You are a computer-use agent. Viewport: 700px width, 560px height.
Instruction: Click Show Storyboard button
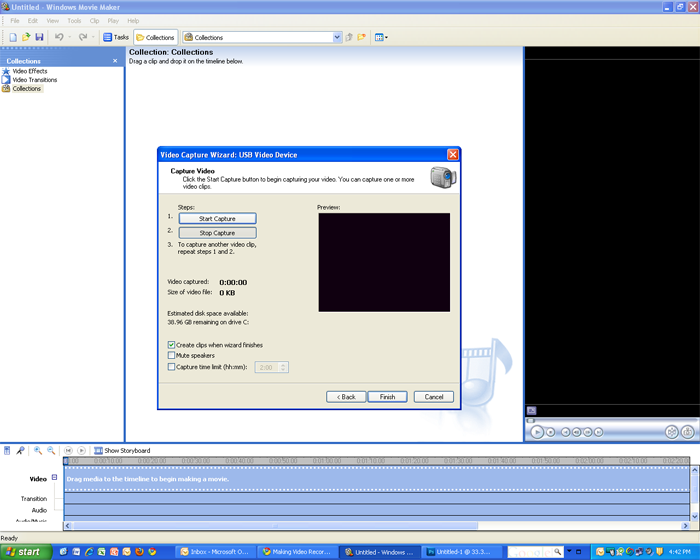(122, 451)
